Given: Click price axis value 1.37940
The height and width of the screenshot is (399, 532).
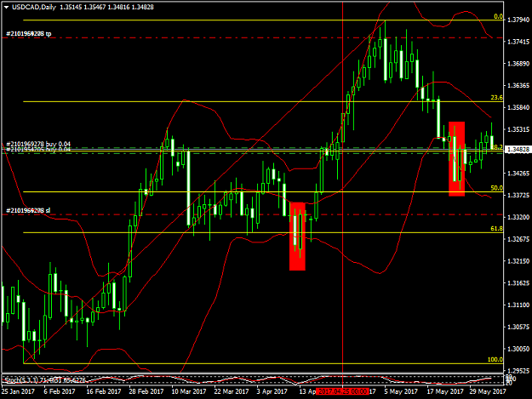Looking at the screenshot, I should click(518, 20).
